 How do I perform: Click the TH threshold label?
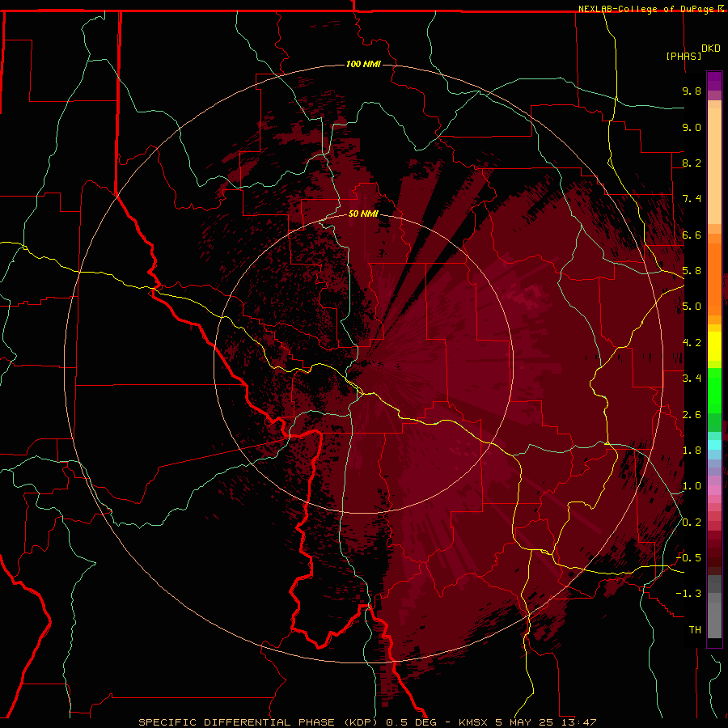[x=695, y=630]
